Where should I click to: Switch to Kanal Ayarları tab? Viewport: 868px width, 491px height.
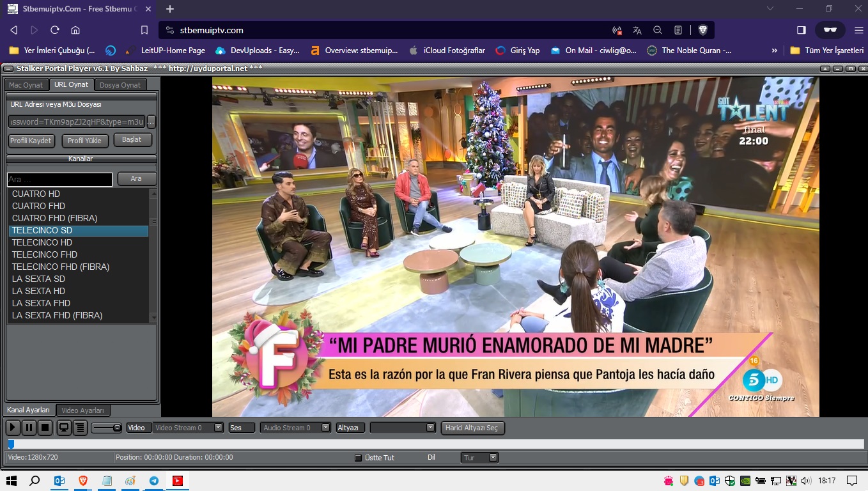[x=29, y=410]
